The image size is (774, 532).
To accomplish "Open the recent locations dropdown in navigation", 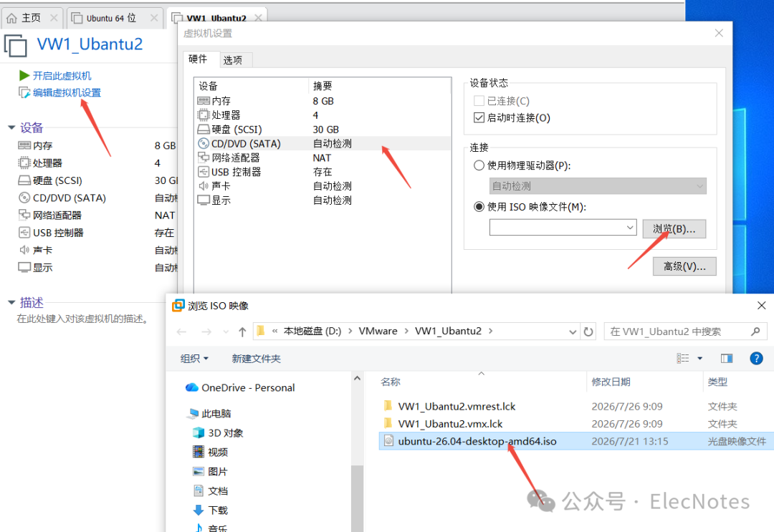I will (x=226, y=332).
